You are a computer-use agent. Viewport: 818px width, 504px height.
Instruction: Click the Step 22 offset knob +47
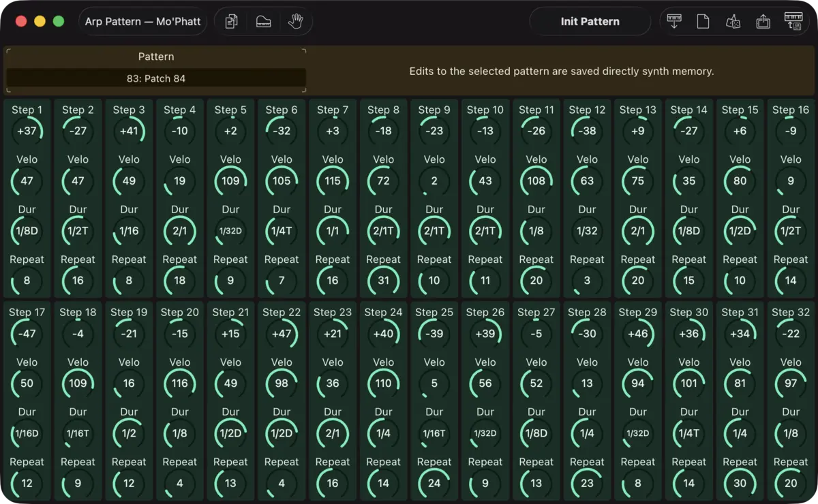point(282,334)
